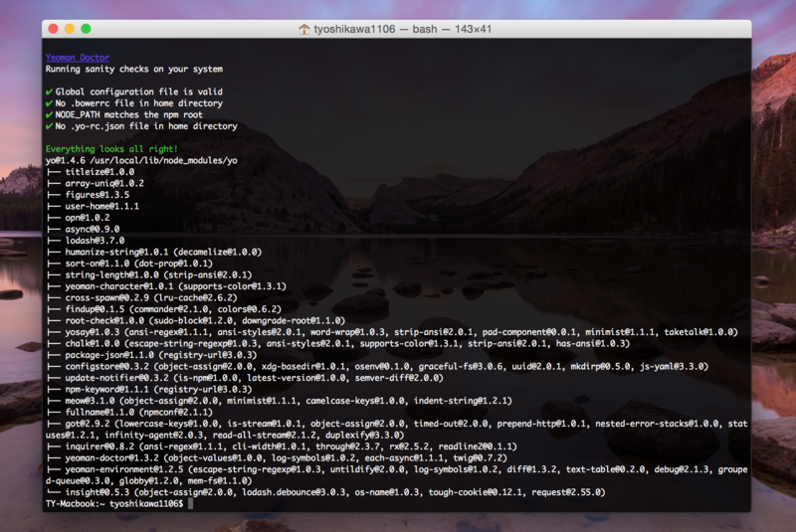Click the text 'Running sanity checks on your system'

tap(134, 69)
